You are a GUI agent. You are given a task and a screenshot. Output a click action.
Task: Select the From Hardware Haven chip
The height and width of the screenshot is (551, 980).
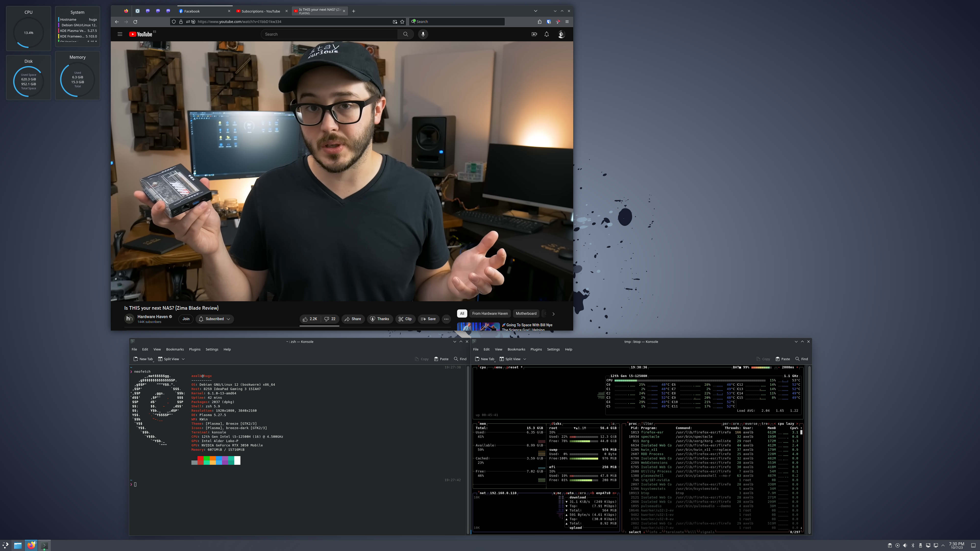point(490,313)
